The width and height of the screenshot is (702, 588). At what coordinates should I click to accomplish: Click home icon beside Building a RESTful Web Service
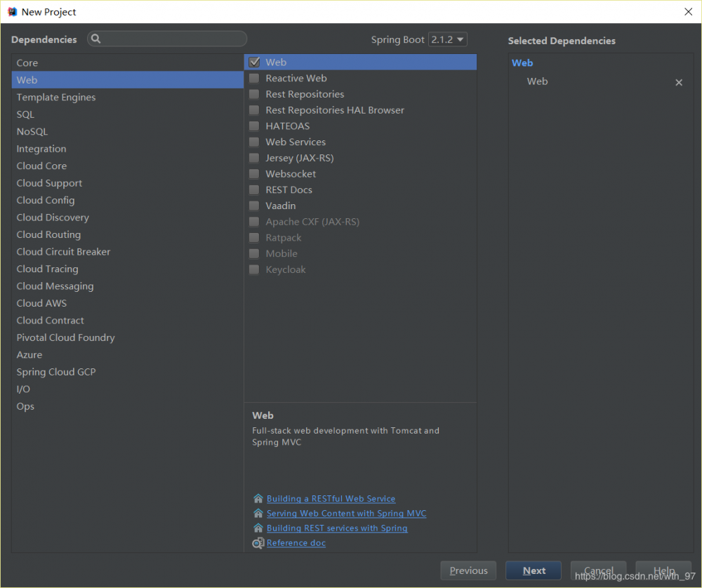pos(258,498)
